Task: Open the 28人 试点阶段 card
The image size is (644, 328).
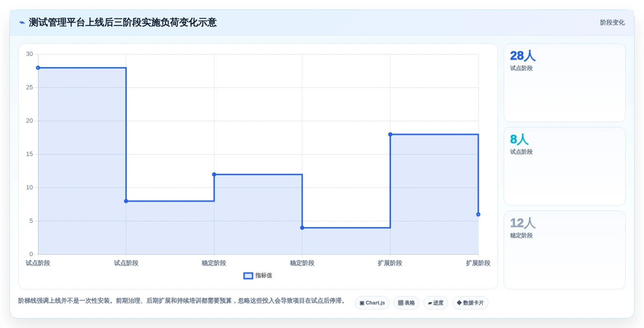Action: pyautogui.click(x=565, y=83)
